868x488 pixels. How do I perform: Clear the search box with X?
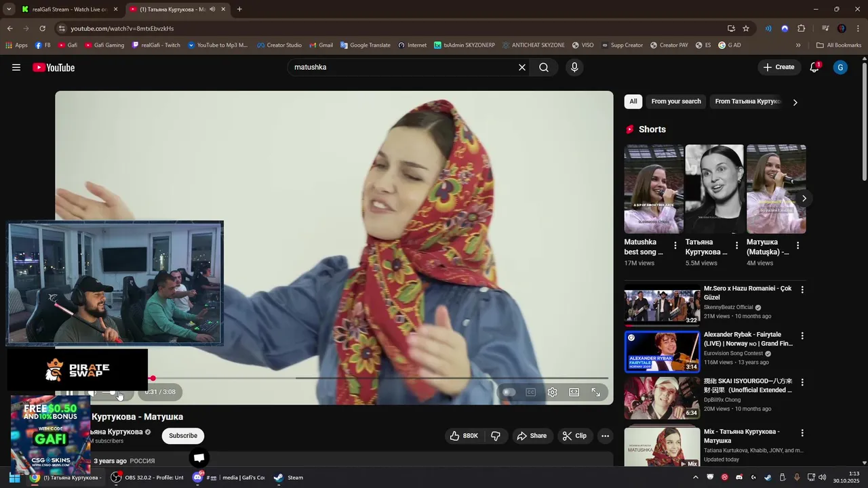(522, 67)
